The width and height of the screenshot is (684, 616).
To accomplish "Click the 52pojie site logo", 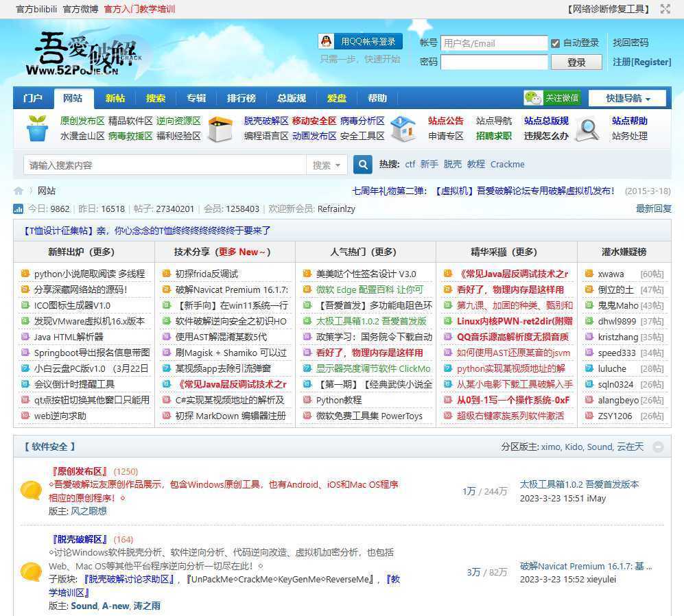I will (x=84, y=54).
